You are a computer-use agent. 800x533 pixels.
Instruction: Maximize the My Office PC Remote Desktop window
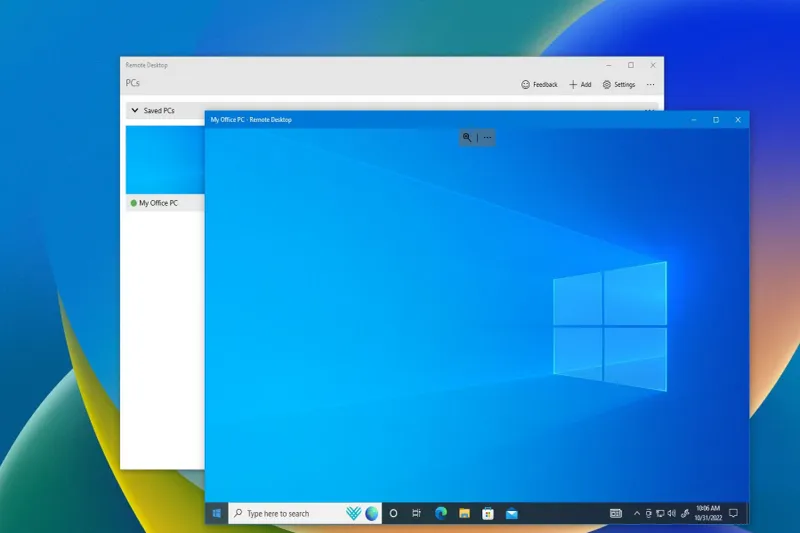(x=716, y=120)
